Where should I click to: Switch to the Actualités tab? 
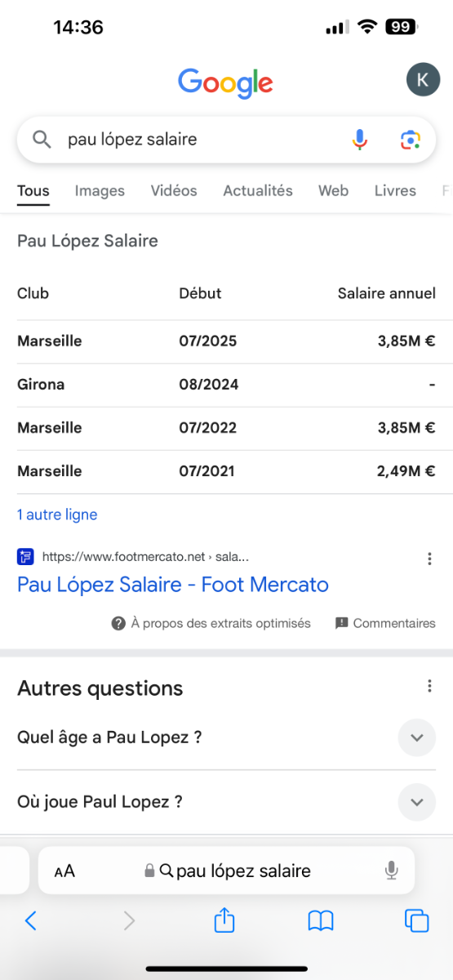[258, 190]
